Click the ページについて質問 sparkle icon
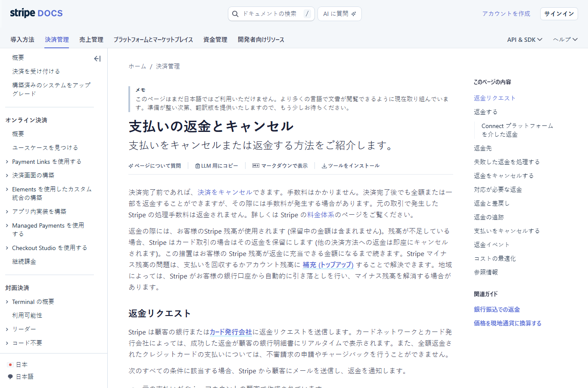 (131, 166)
